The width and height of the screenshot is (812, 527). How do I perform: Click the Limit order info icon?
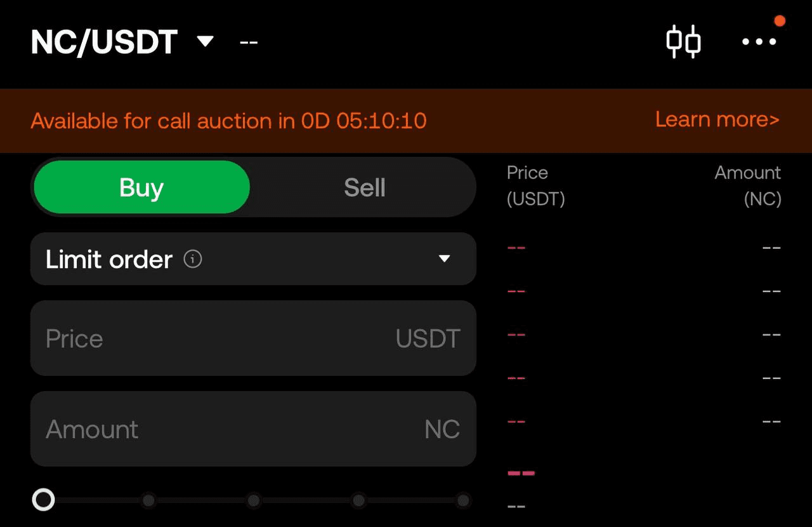pos(193,259)
